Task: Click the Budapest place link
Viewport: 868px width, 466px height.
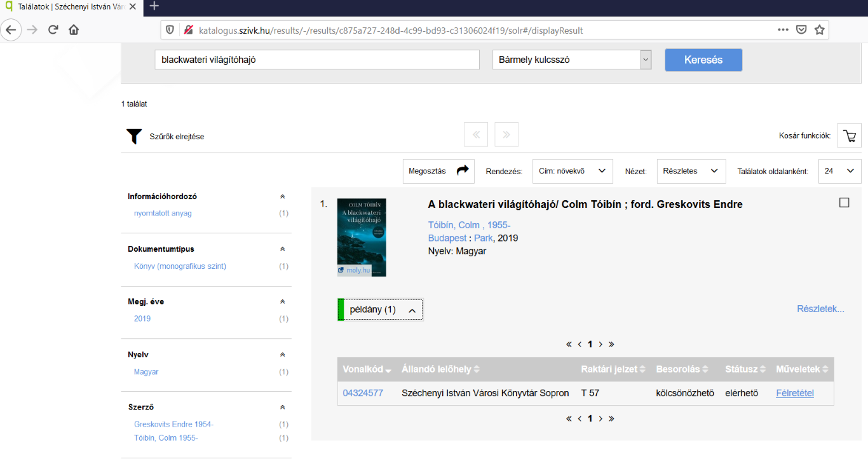Action: [x=447, y=238]
